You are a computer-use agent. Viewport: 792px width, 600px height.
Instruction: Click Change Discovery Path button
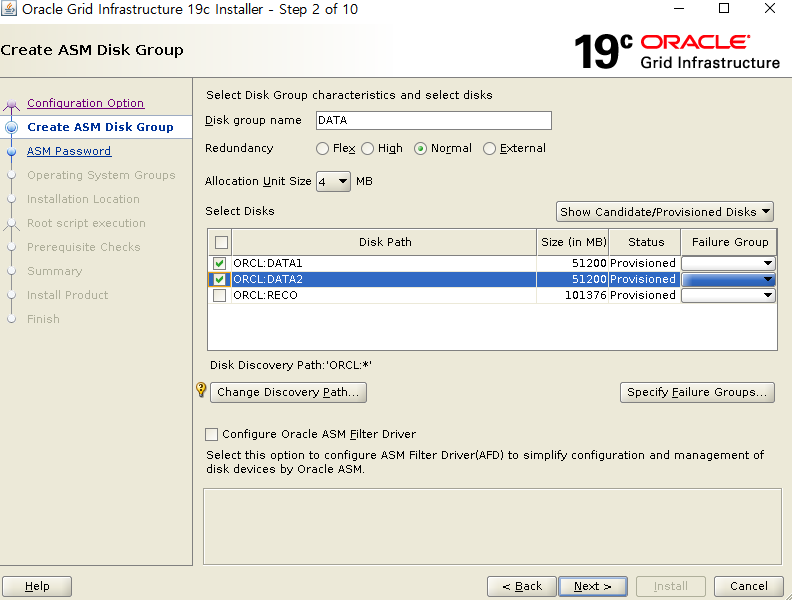(288, 392)
